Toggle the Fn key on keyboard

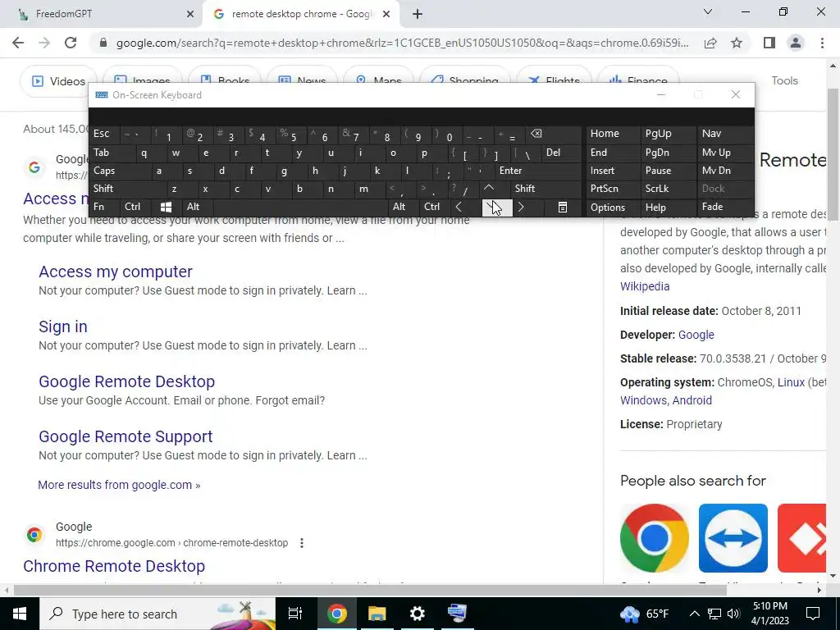click(x=105, y=207)
